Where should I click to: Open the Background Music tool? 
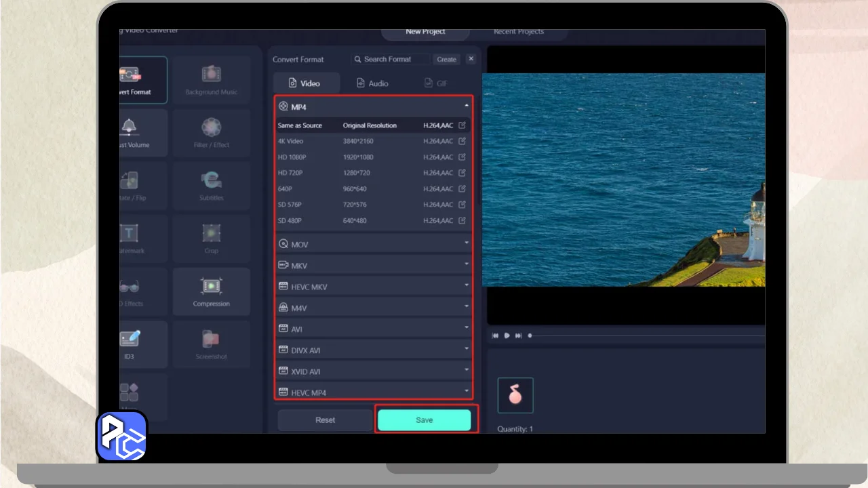click(x=211, y=80)
